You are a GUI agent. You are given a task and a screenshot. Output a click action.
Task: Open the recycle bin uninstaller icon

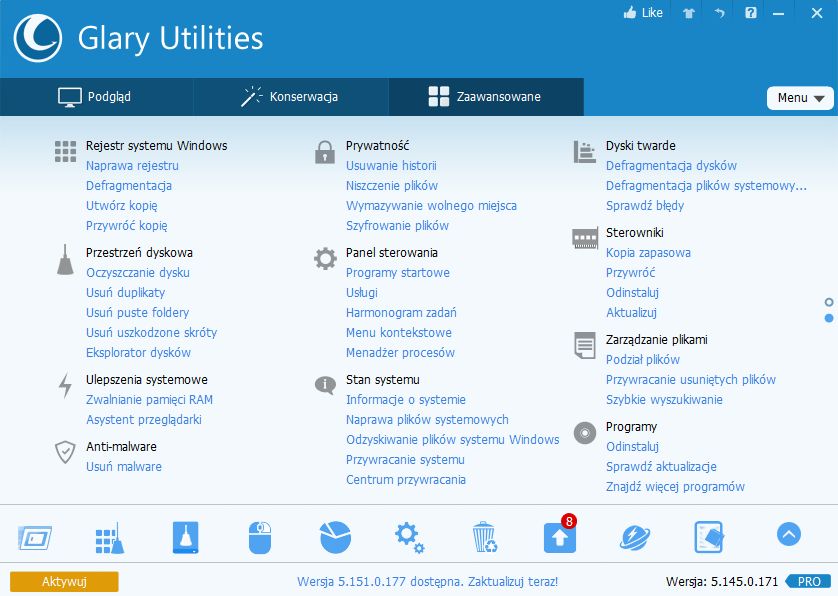coord(485,537)
